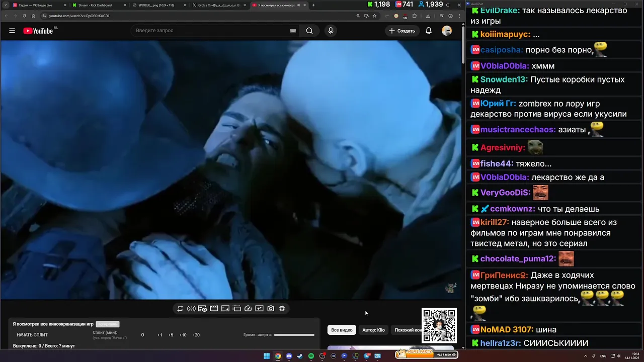
Task: Add +20 minutes to split
Action: click(196, 335)
